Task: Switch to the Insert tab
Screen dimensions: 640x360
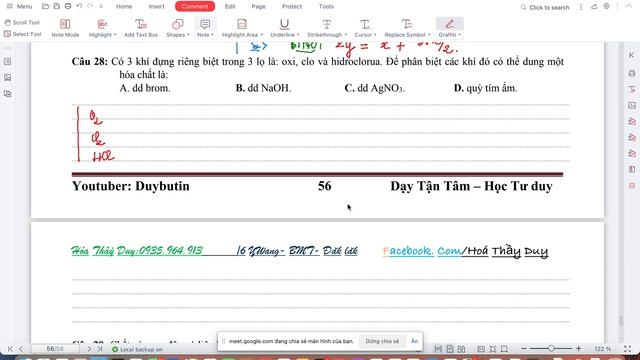Action: click(156, 7)
